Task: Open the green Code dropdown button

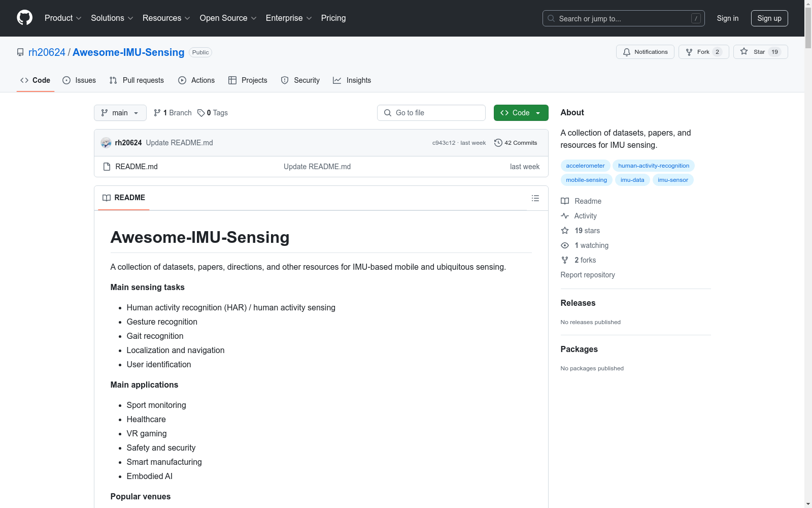Action: pos(521,113)
